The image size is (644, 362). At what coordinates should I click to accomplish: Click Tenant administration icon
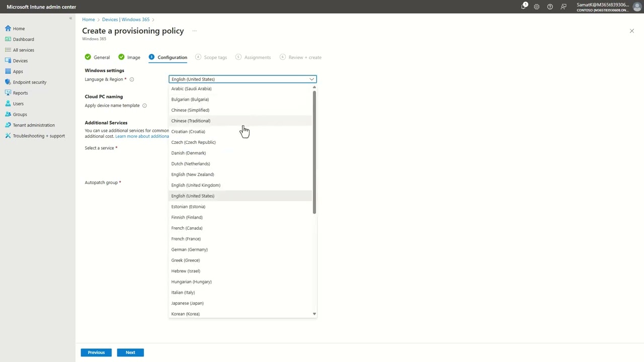click(8, 125)
